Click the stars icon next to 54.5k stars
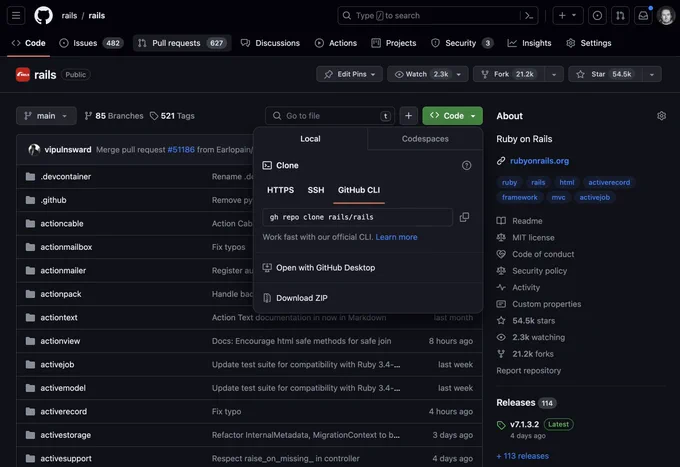Image resolution: width=680 pixels, height=467 pixels. pyautogui.click(x=501, y=320)
